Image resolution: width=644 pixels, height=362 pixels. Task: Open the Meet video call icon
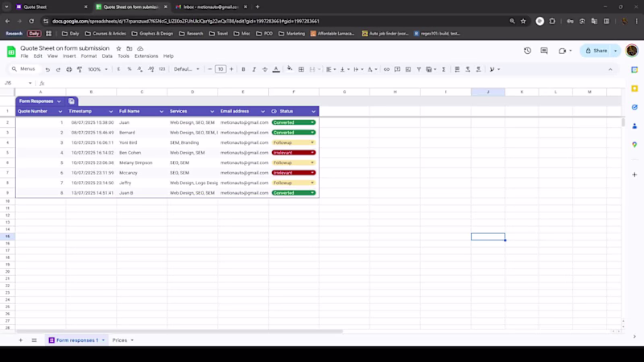click(562, 51)
